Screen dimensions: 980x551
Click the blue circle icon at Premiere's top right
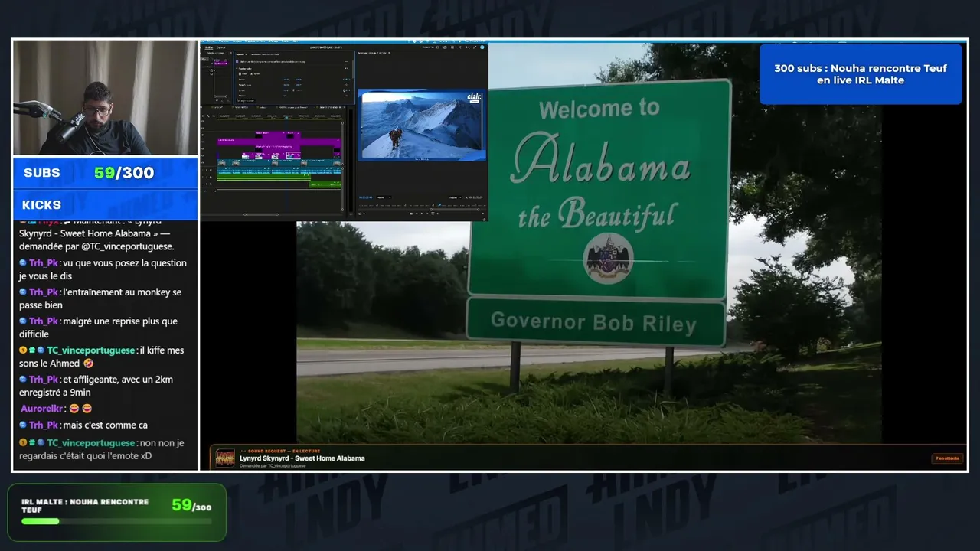[x=482, y=47]
